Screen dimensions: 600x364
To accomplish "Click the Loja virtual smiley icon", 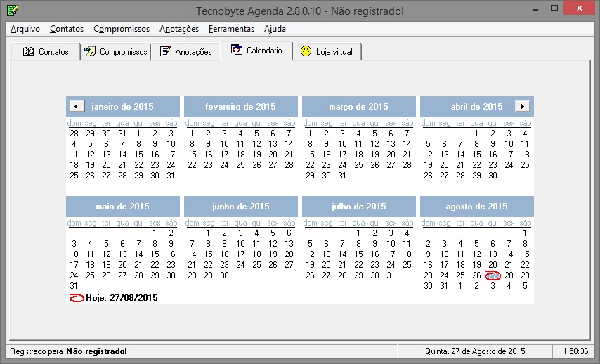I will click(306, 51).
